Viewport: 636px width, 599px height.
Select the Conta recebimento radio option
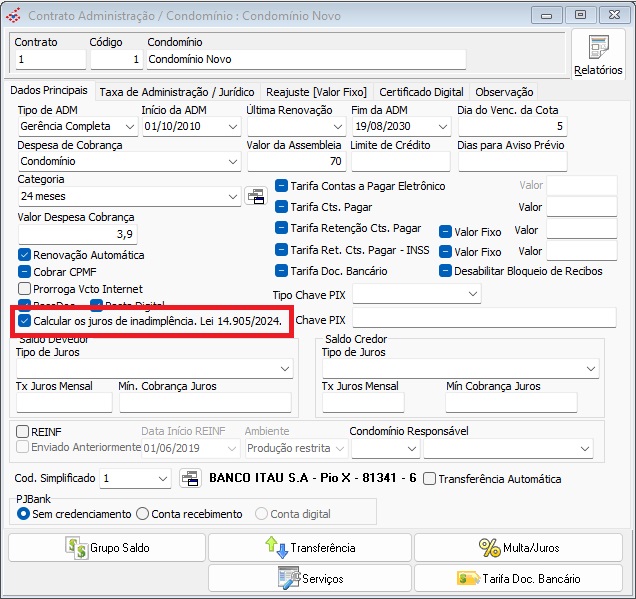coord(142,514)
